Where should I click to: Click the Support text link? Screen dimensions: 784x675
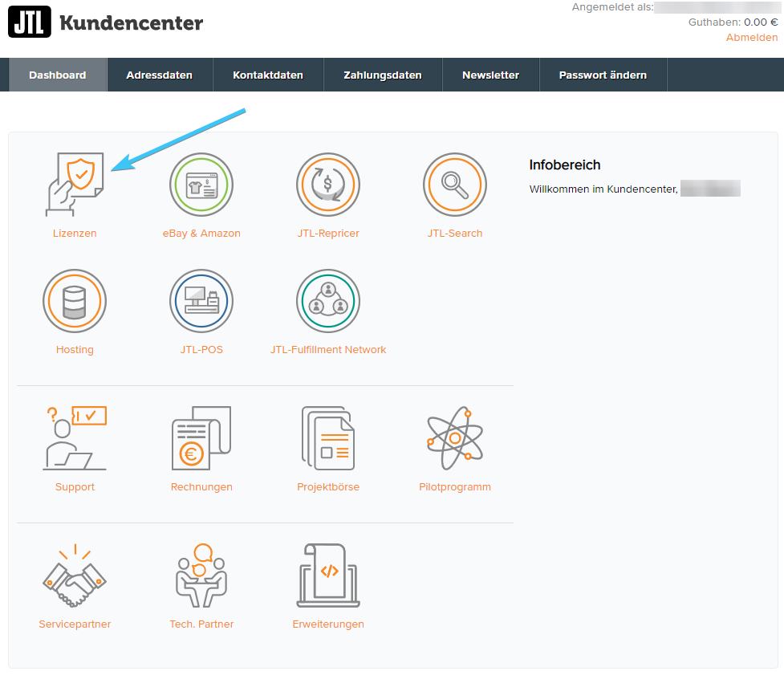75,487
